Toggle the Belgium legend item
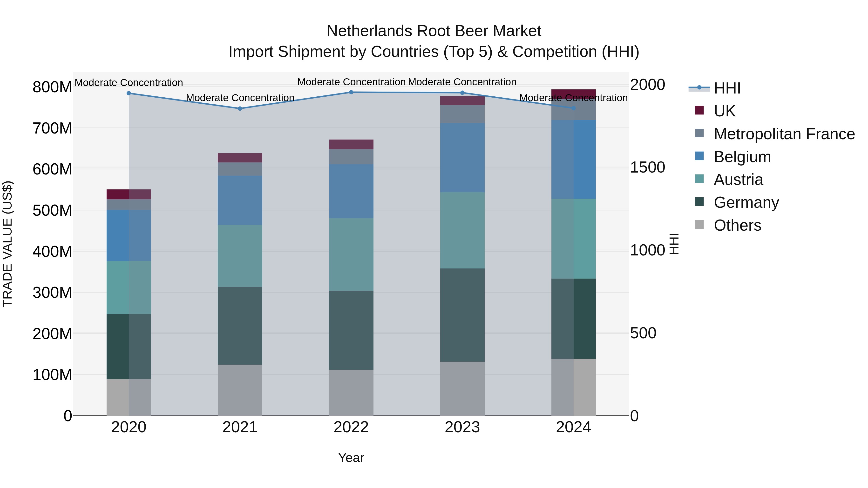 point(742,157)
